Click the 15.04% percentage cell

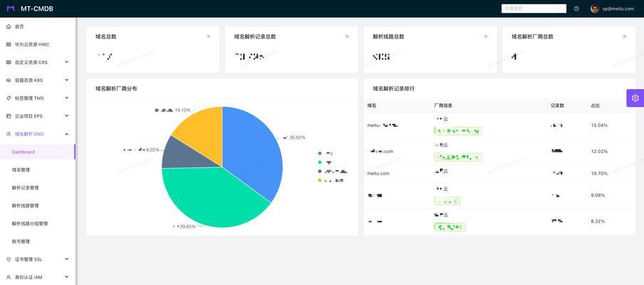(x=599, y=125)
